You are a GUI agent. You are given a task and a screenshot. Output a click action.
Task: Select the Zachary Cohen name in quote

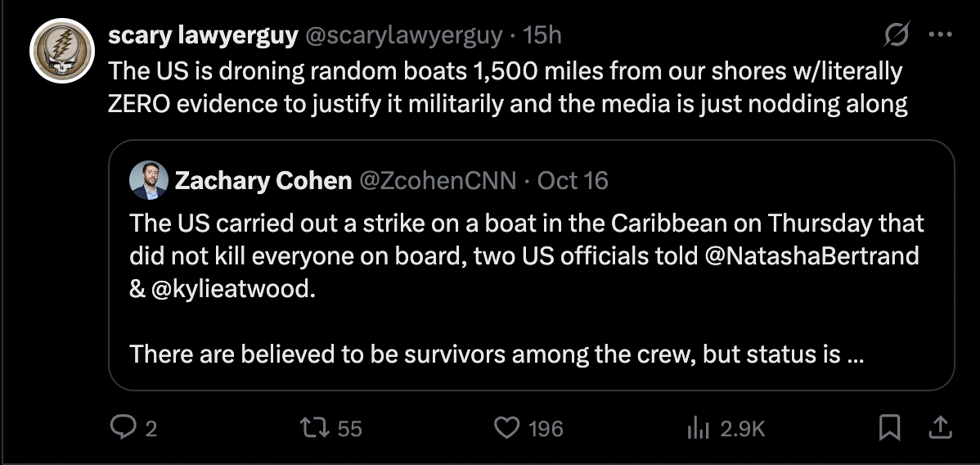point(263,180)
